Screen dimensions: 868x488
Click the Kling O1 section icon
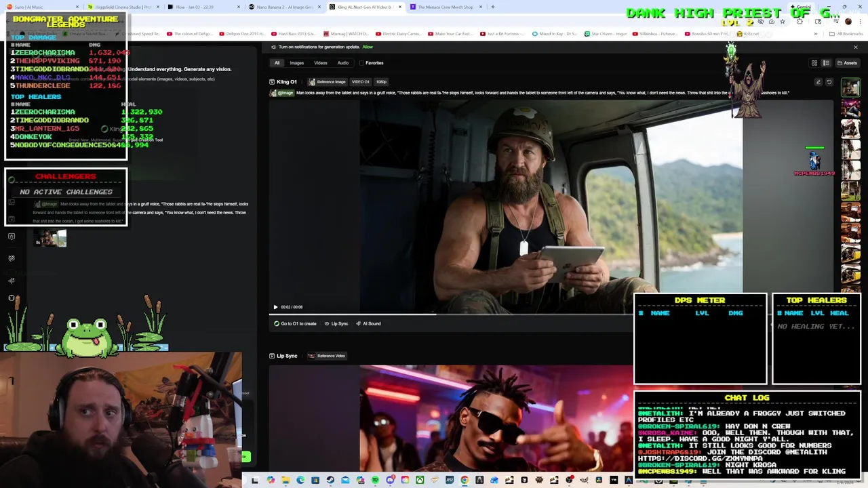click(272, 82)
